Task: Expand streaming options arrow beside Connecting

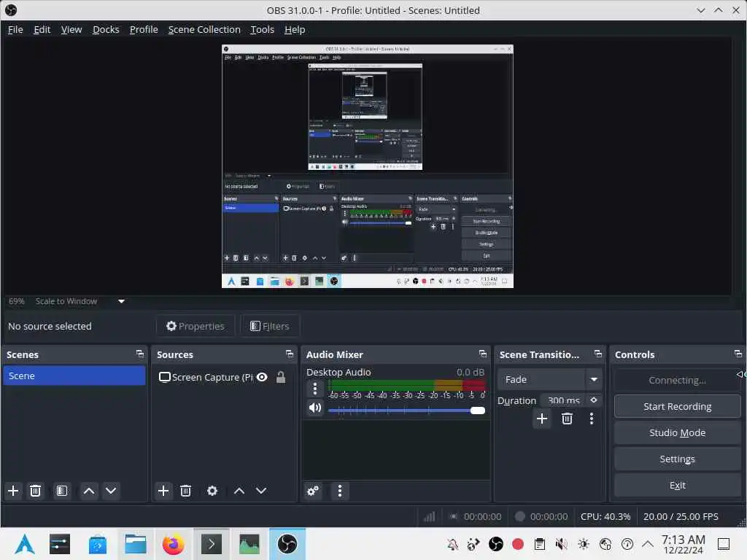Action: click(x=740, y=374)
